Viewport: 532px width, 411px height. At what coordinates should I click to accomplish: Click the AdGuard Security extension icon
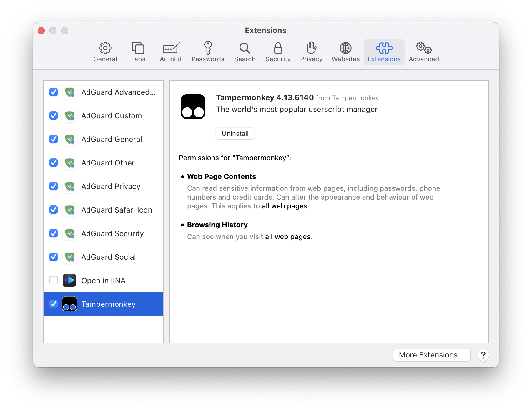click(x=69, y=233)
